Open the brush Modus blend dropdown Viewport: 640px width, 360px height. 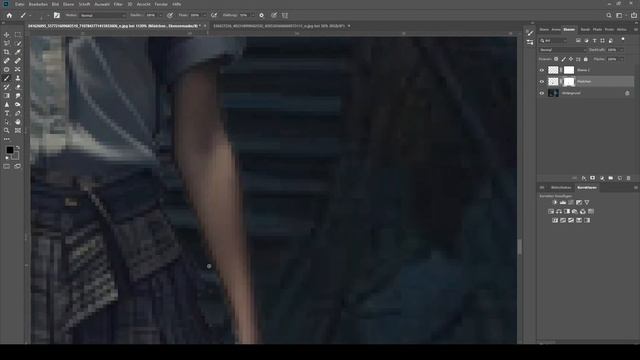click(x=103, y=15)
